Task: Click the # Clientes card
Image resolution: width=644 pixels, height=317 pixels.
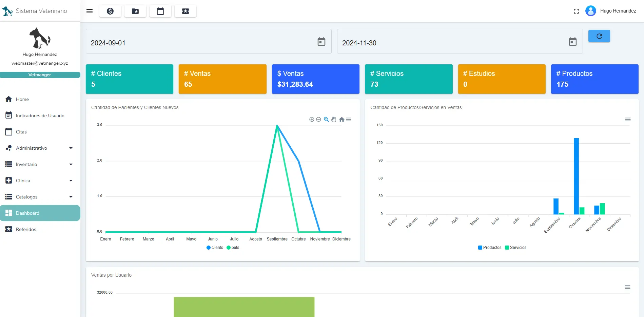Action: (130, 79)
